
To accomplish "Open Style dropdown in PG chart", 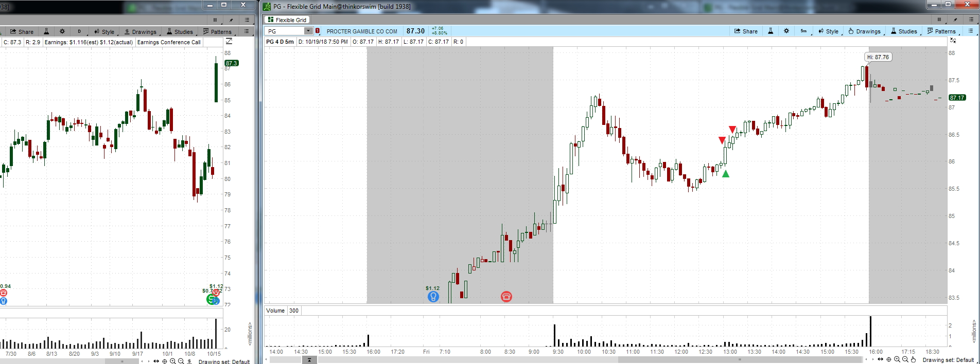I will [x=828, y=31].
